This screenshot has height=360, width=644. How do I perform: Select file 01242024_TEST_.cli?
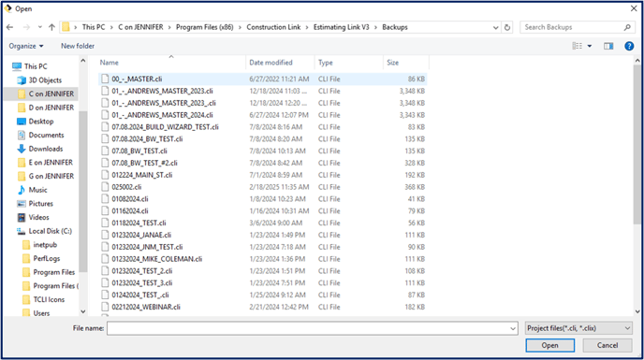pos(262,295)
